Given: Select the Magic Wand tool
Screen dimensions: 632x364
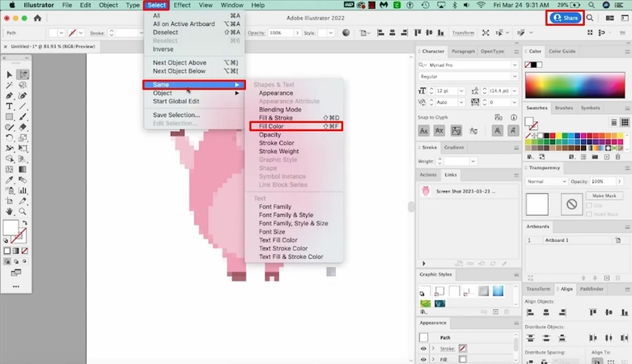Looking at the screenshot, I should pyautogui.click(x=9, y=85).
